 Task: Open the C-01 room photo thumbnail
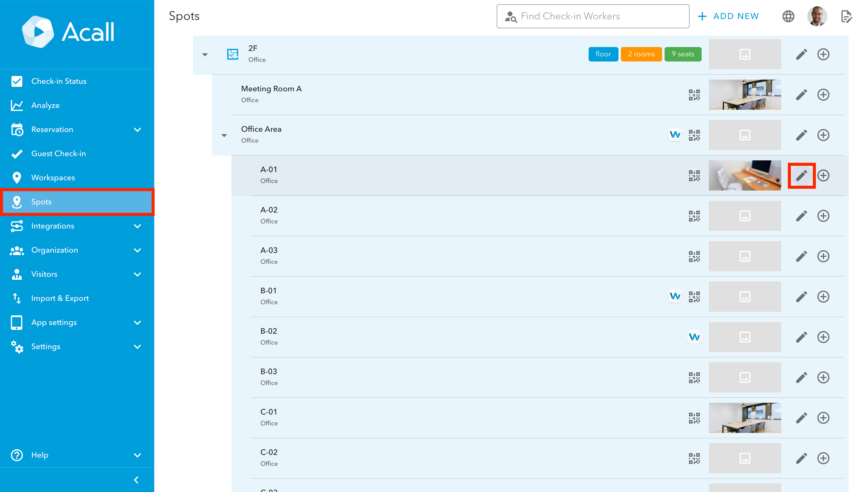[x=745, y=418]
